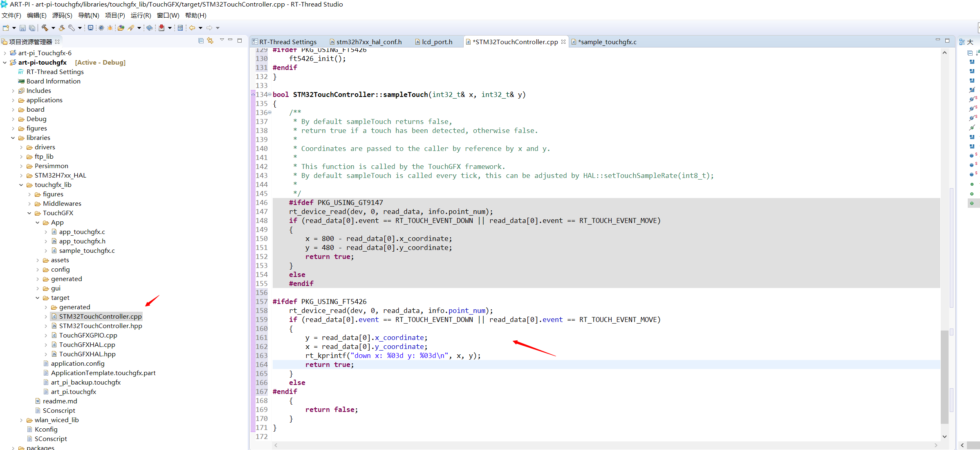Click line number 163 in gutter
Screen dimensions: 980x450
(x=262, y=355)
